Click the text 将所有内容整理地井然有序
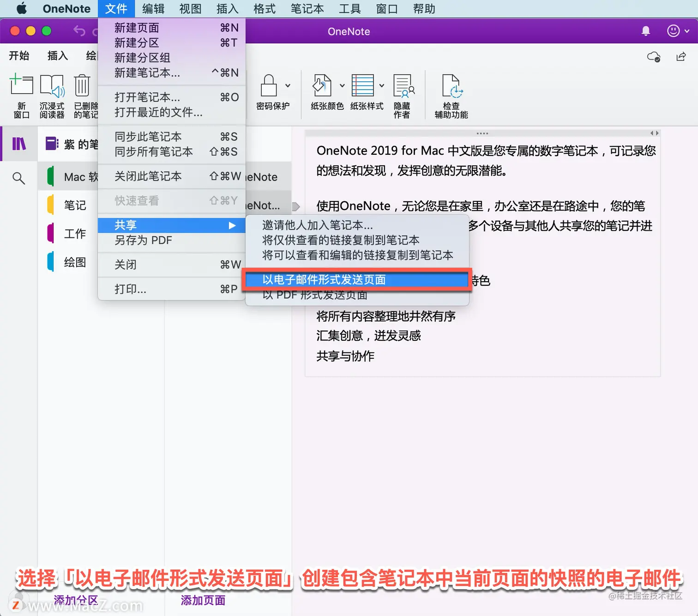Screen dimensions: 698x616 pos(386,316)
